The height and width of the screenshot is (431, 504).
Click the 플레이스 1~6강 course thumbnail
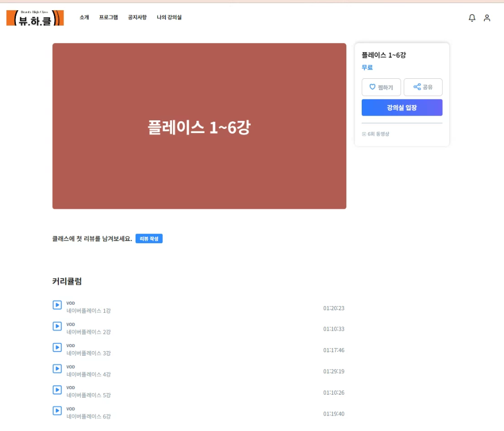tap(199, 126)
